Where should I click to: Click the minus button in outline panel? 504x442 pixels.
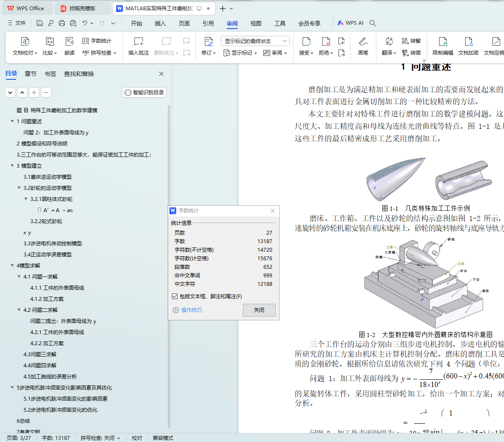pyautogui.click(x=46, y=93)
